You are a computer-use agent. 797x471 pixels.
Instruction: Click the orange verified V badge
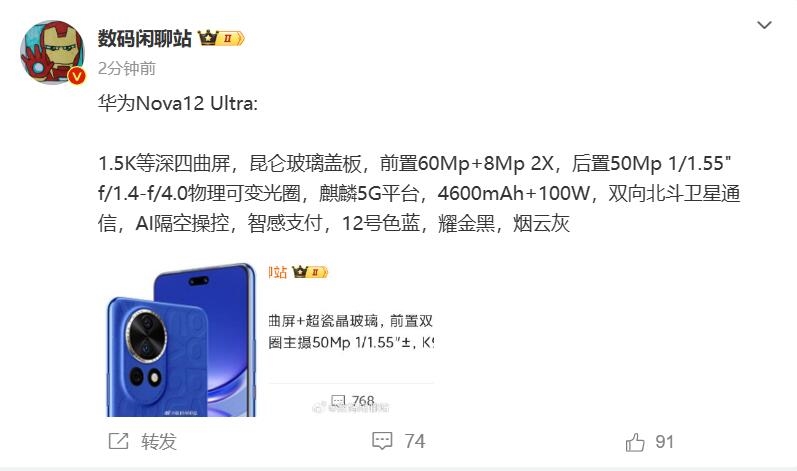click(x=77, y=76)
